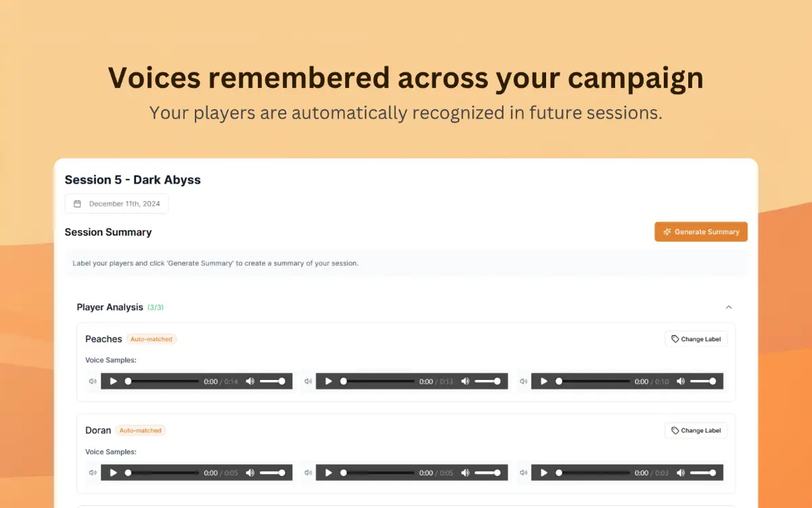The height and width of the screenshot is (508, 812).
Task: Click speaker icon left of Doran's second sample
Action: coord(308,473)
